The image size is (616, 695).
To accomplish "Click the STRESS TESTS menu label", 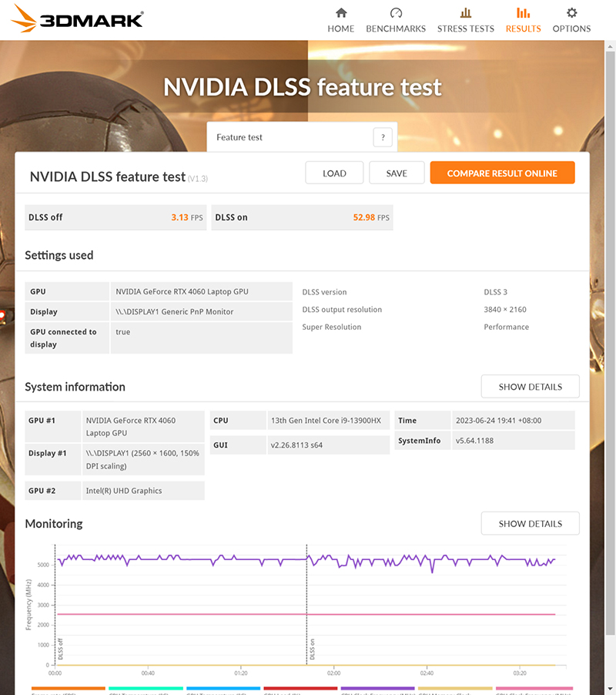I will (465, 29).
